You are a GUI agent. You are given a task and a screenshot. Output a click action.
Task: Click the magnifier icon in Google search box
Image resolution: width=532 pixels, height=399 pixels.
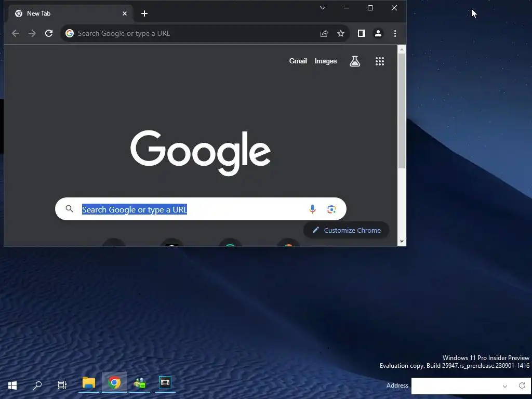[x=69, y=209]
